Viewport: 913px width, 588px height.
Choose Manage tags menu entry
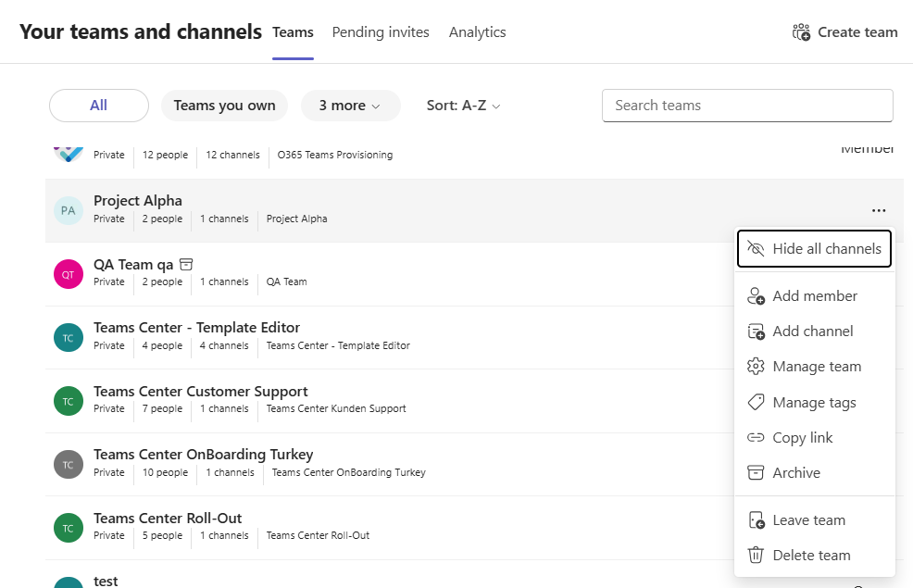coord(814,402)
